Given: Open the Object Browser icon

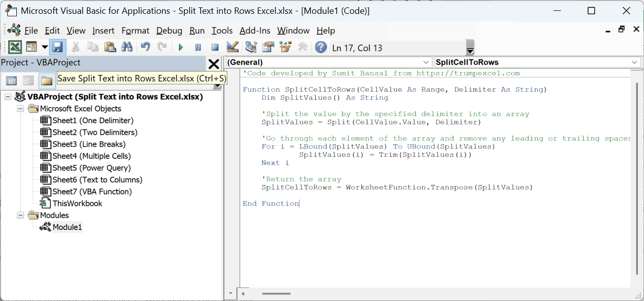Looking at the screenshot, I should pos(285,47).
